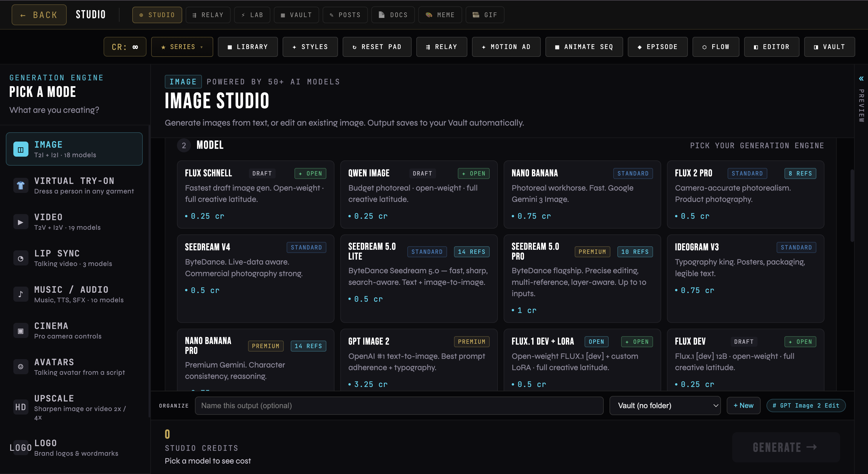This screenshot has width=868, height=474.
Task: Open the Flow tool
Action: coord(716,47)
